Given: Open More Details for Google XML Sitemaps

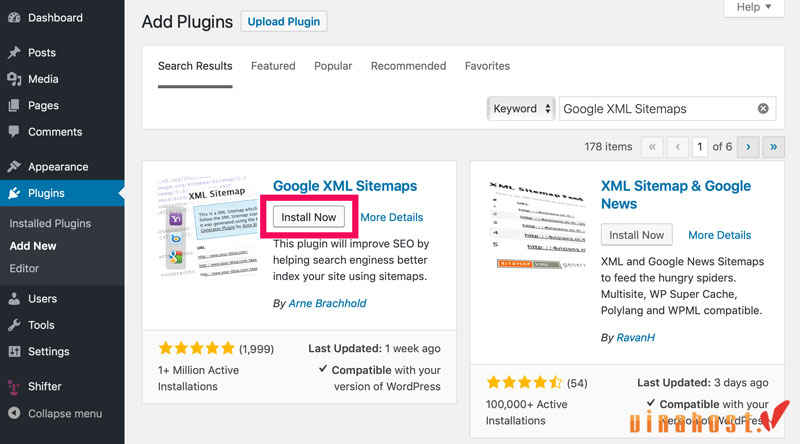Looking at the screenshot, I should pos(391,217).
